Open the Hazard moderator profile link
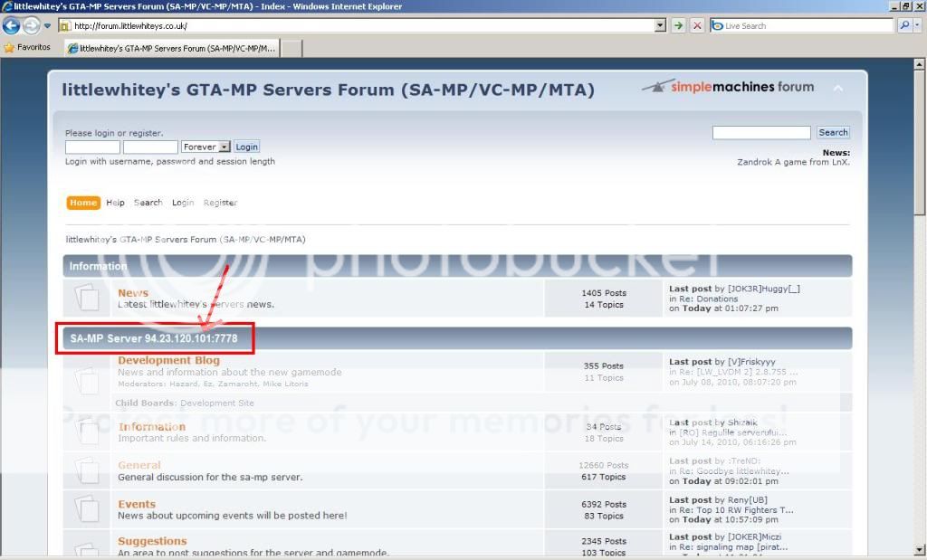Screen dimensions: 927x560 [184, 384]
